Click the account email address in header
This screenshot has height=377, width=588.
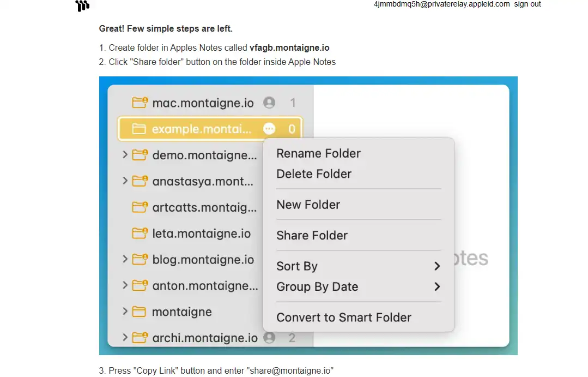pyautogui.click(x=441, y=4)
